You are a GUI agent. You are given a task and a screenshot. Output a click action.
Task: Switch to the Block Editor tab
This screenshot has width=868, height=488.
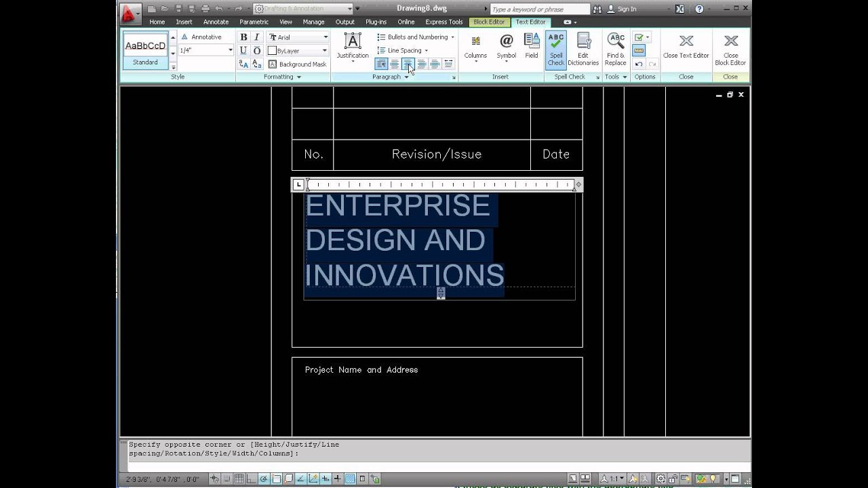(x=489, y=22)
